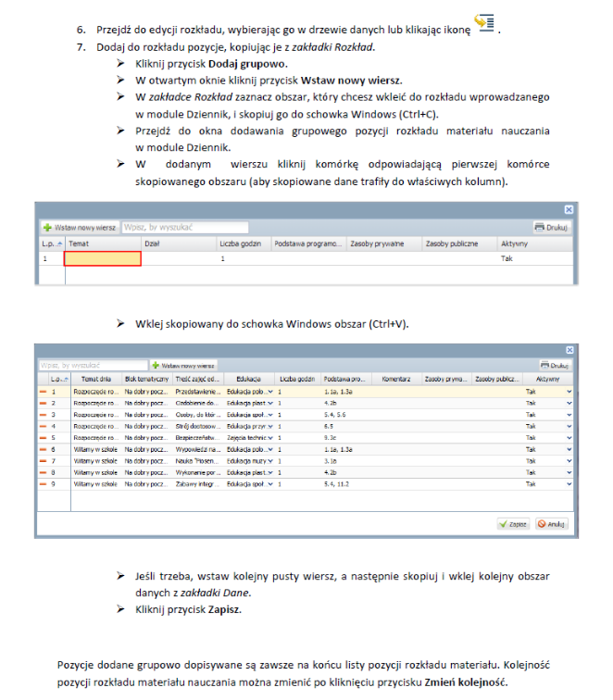
Task: Click the Zasoby prywatne column header
Action: point(384,244)
